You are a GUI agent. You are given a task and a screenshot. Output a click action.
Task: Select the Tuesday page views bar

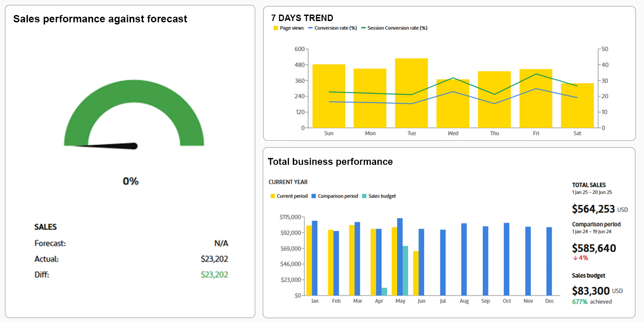[411, 93]
